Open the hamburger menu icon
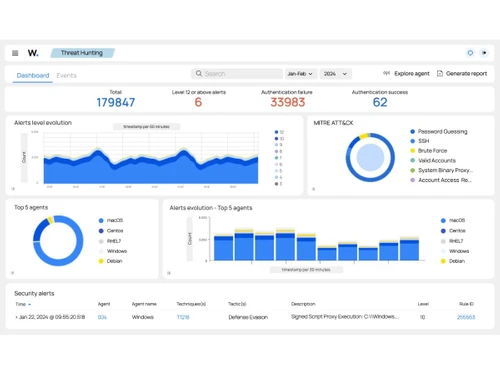 click(x=15, y=53)
